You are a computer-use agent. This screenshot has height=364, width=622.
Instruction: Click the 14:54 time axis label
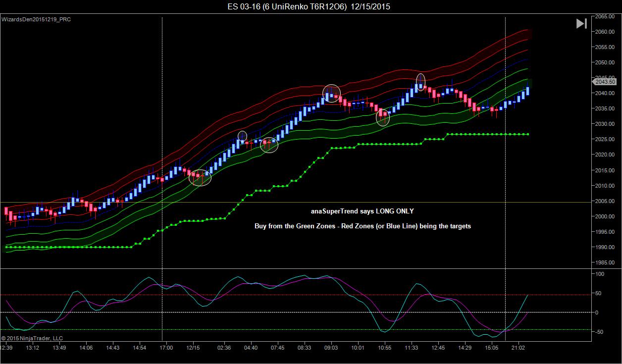click(x=140, y=348)
